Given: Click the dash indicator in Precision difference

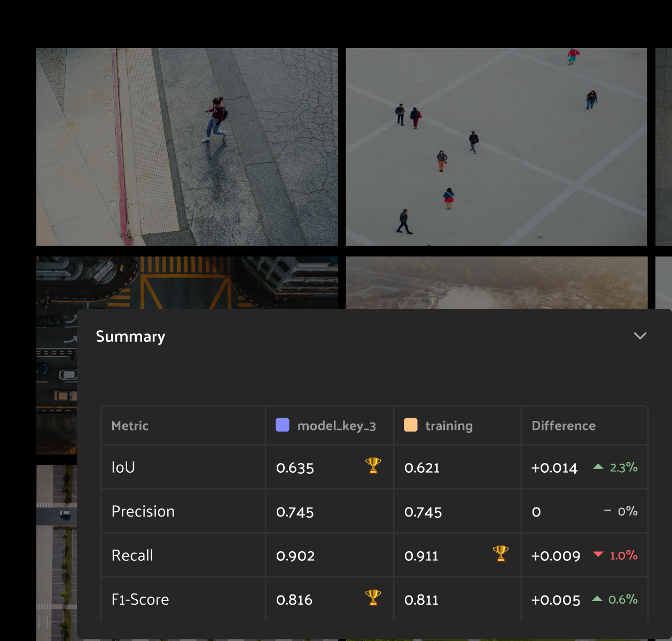Looking at the screenshot, I should click(x=607, y=511).
